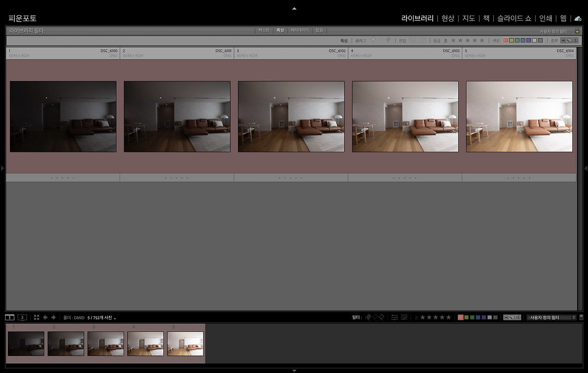
Task: Collapse the bottom filmstrip panel arrow
Action: (x=294, y=370)
